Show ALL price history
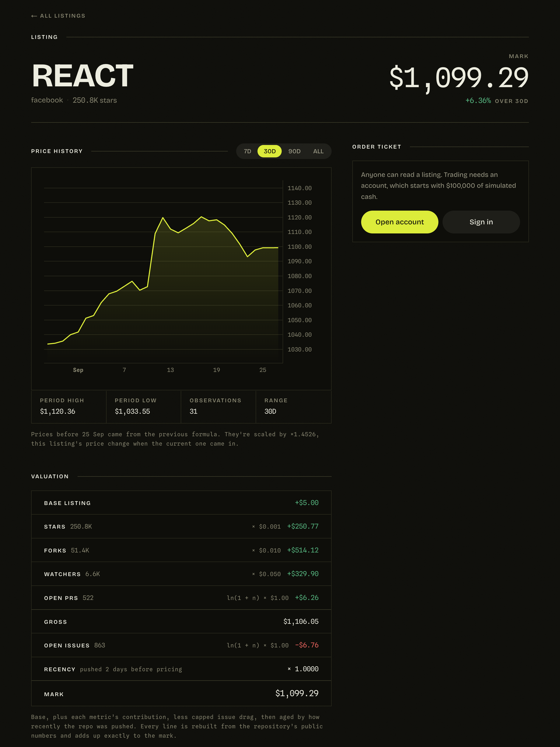 pyautogui.click(x=318, y=151)
